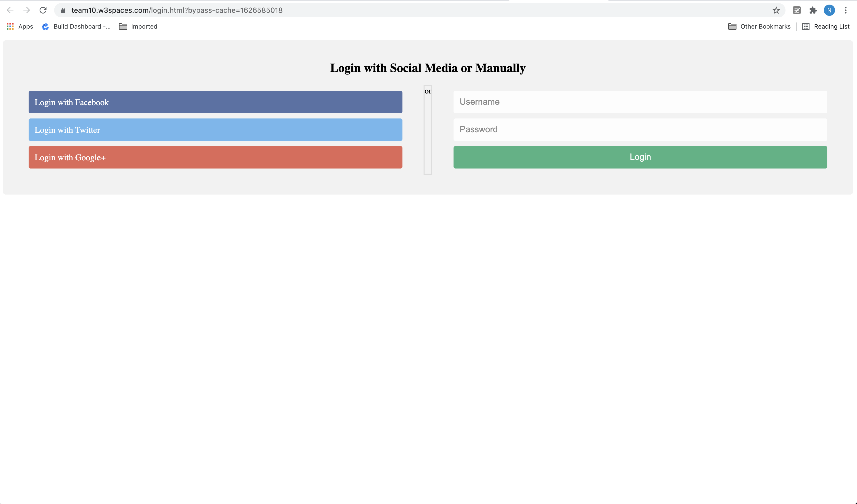
Task: Click Login with Facebook button
Action: tap(215, 102)
